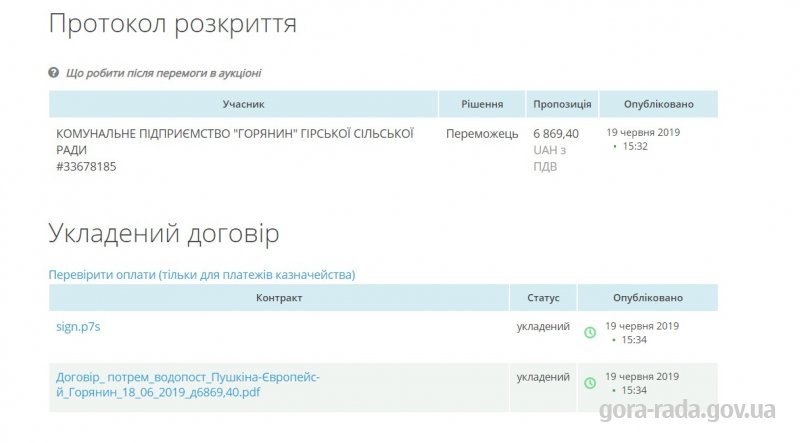Viewport: 800px width, 443px height.
Task: Click the 'UAH з ПДВ' currency label
Action: pyautogui.click(x=549, y=158)
